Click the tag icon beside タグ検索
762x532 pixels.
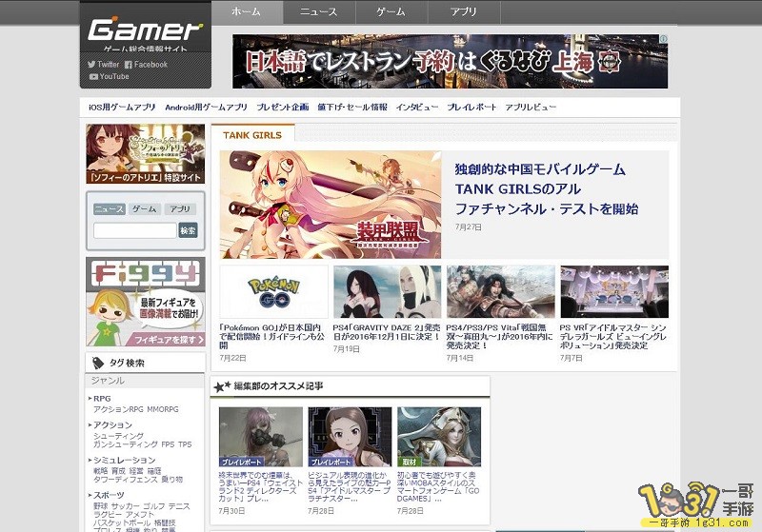(x=98, y=363)
